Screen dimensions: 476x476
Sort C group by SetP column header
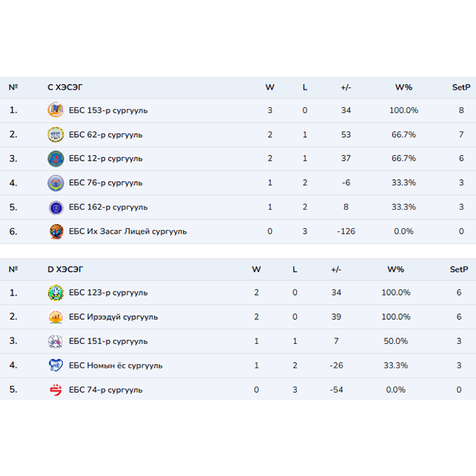point(461,87)
